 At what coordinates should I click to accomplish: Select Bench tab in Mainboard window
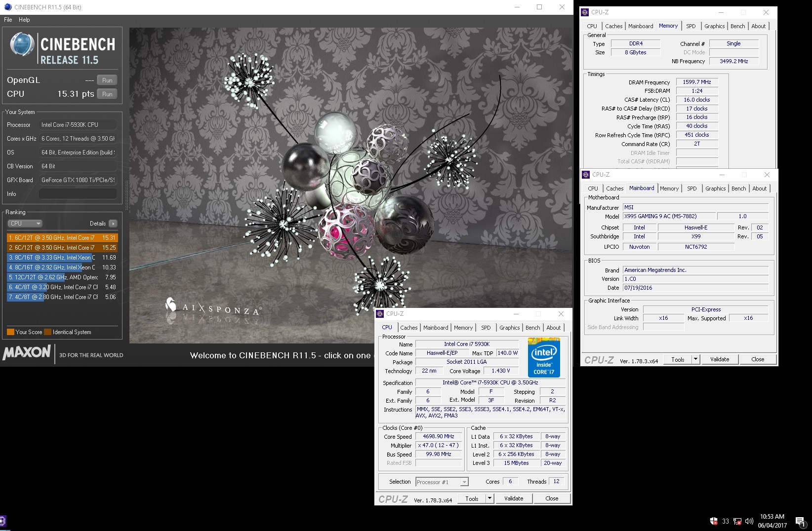738,189
